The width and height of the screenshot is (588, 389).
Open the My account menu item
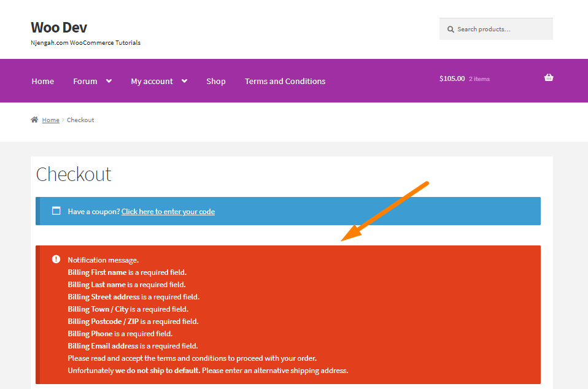(152, 82)
